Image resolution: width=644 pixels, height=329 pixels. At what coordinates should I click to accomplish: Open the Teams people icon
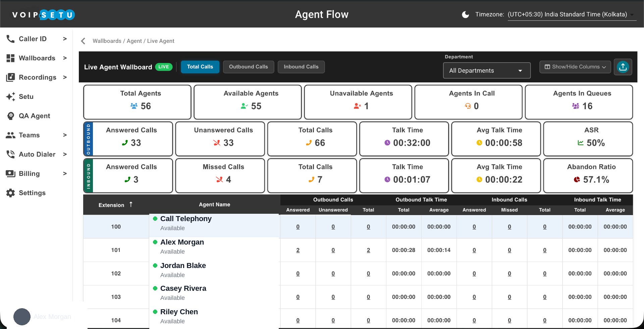[10, 135]
